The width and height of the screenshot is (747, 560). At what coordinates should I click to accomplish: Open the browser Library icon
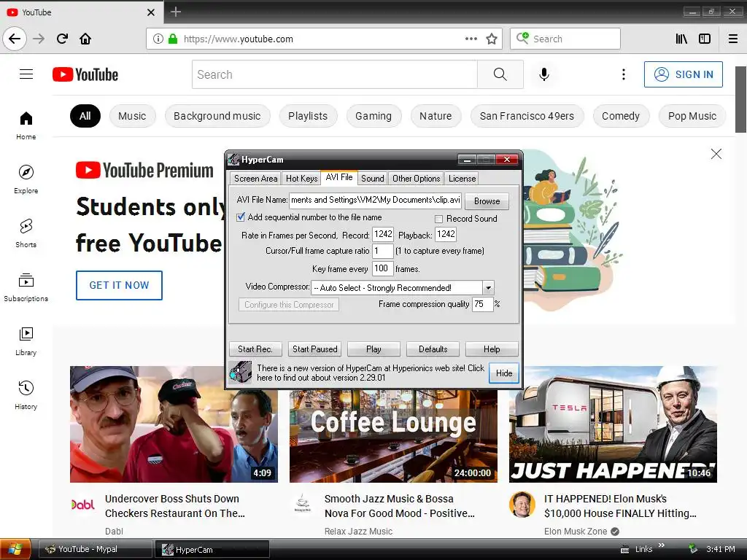(681, 39)
